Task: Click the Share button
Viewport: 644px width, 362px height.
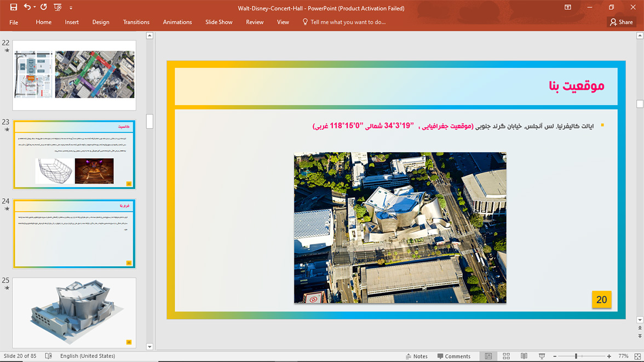Action: 622,22
